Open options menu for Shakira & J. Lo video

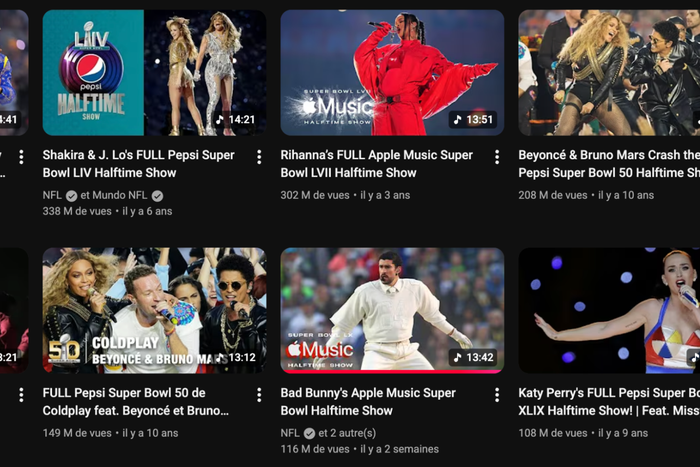259,157
